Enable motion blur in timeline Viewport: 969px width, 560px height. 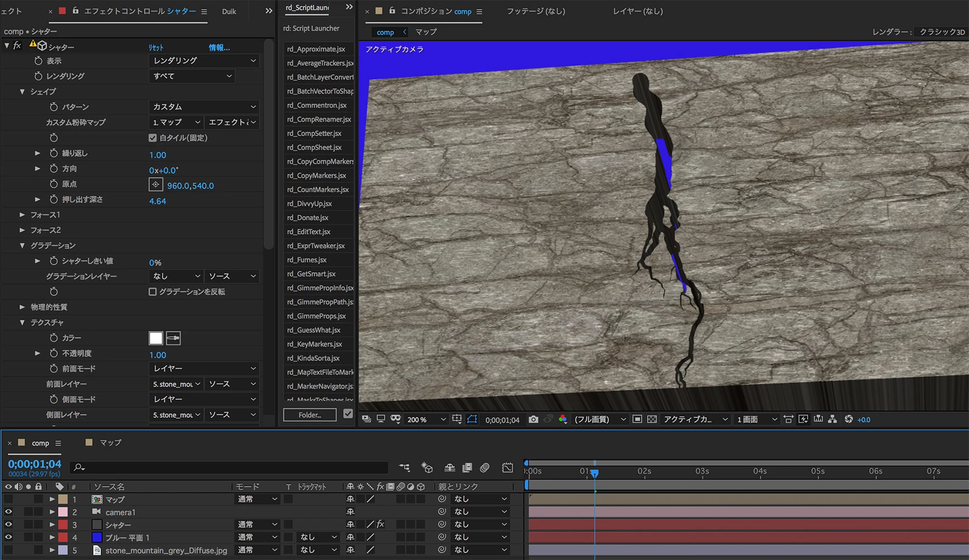[485, 467]
